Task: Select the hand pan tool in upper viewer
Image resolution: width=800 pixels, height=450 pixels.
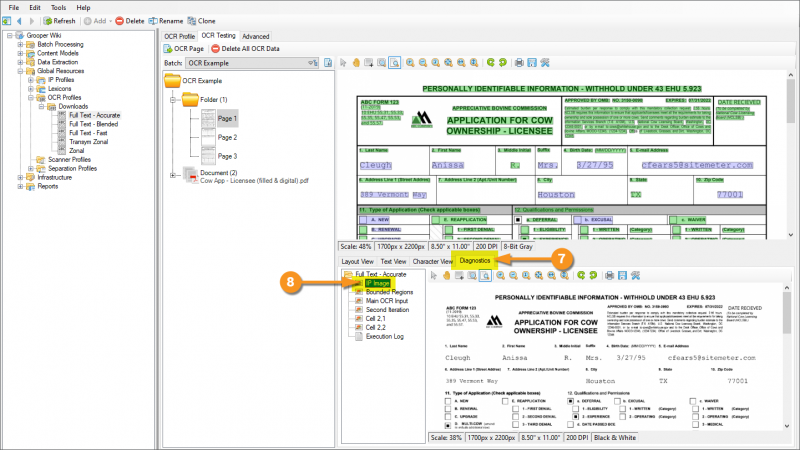Action: click(357, 62)
